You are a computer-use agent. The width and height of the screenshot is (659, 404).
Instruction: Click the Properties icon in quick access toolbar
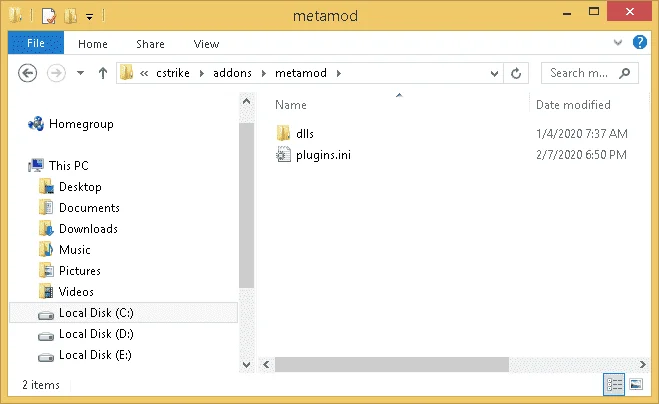tap(49, 16)
